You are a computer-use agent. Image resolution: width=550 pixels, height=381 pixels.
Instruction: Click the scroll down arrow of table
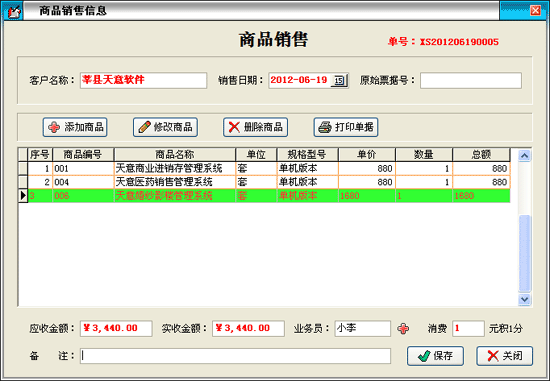524,299
